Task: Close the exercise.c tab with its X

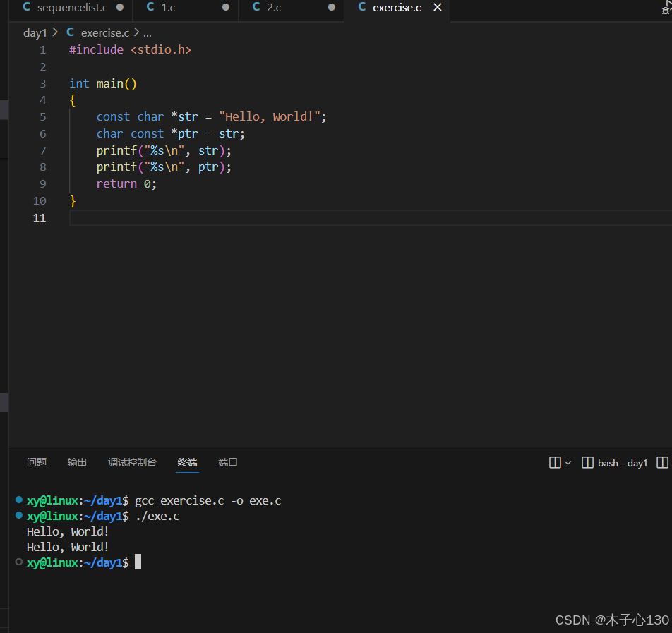Action: pos(437,8)
